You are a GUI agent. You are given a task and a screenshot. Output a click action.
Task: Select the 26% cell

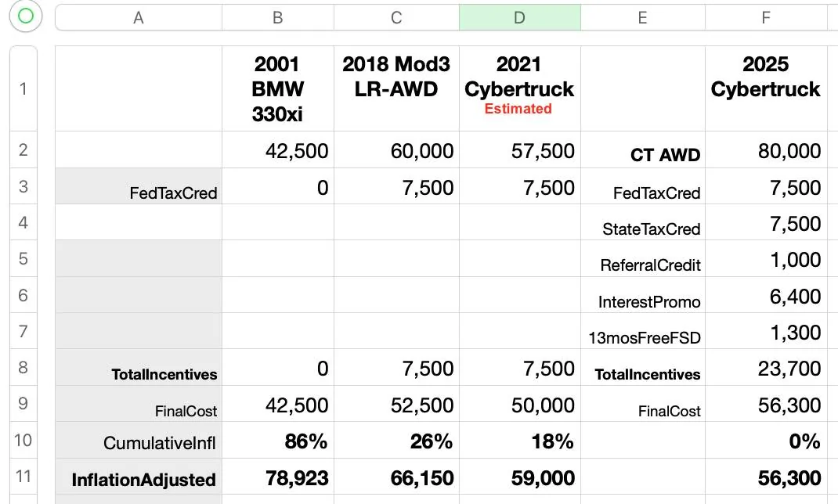[396, 440]
